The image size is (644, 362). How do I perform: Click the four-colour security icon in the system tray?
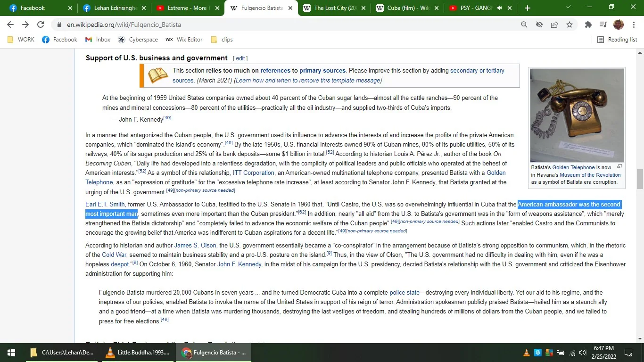tap(549, 353)
